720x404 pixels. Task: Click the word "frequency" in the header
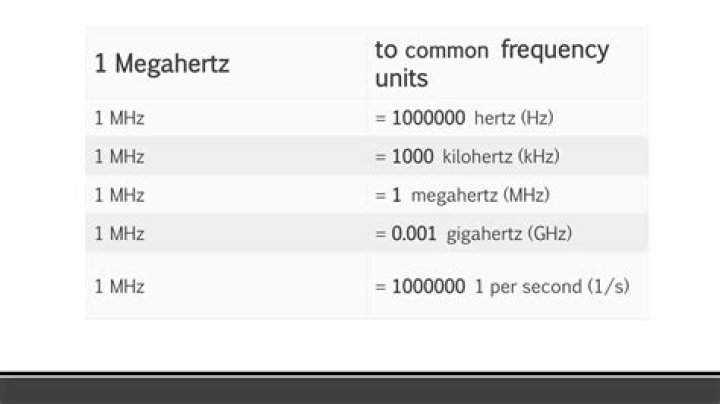click(x=555, y=49)
